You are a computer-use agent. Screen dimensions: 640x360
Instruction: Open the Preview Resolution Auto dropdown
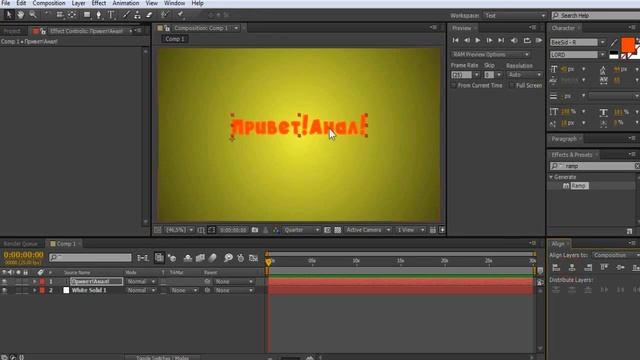coord(524,75)
